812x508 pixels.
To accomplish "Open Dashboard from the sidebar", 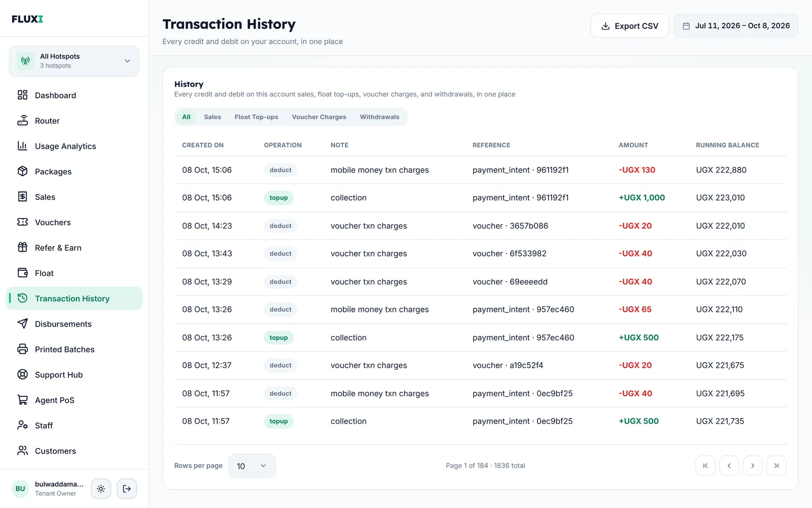I will (74, 96).
